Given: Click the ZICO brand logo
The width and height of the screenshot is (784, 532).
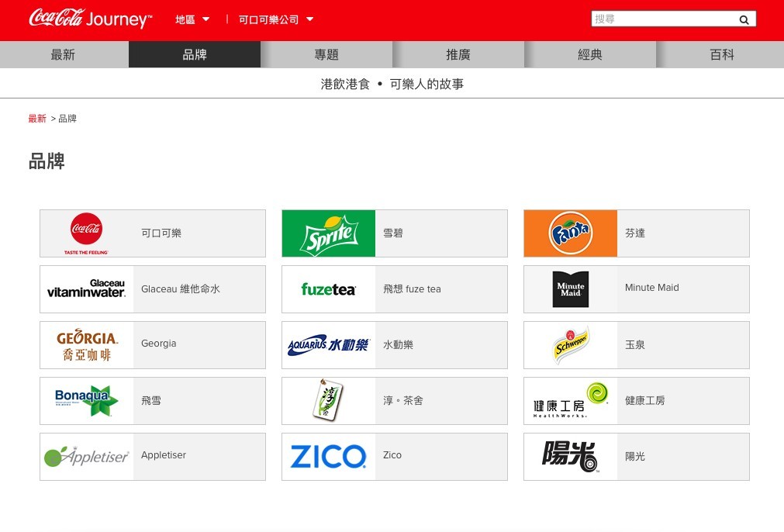Looking at the screenshot, I should pos(328,456).
